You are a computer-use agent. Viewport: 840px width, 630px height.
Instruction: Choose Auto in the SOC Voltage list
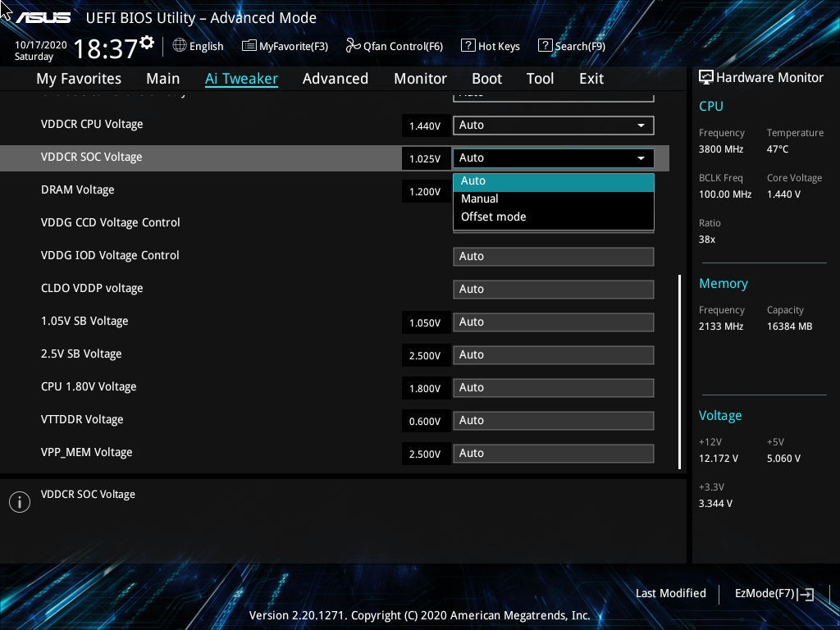pos(554,182)
